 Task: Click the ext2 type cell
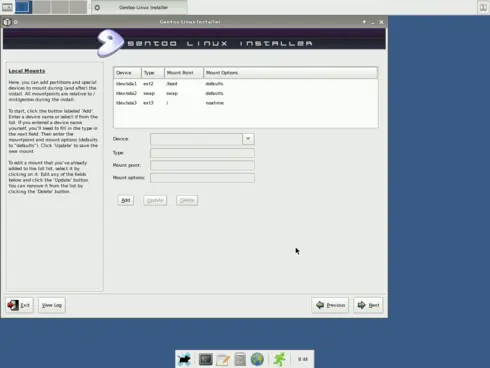(148, 84)
